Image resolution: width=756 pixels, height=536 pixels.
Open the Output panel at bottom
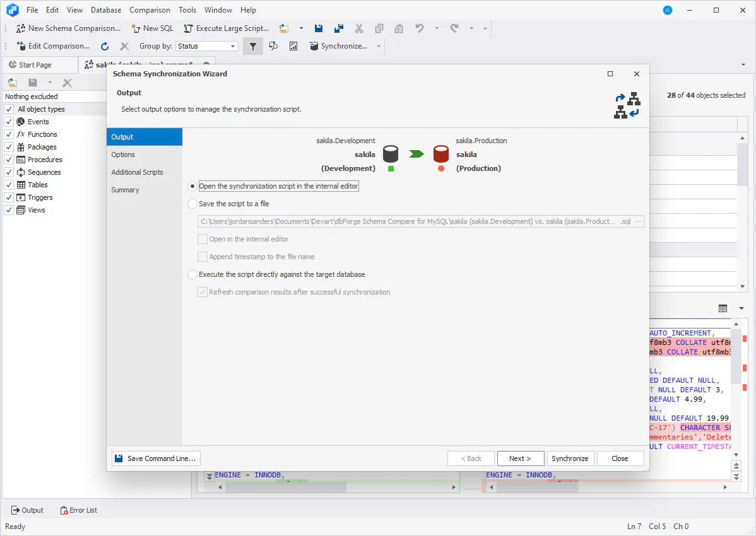[x=28, y=511]
